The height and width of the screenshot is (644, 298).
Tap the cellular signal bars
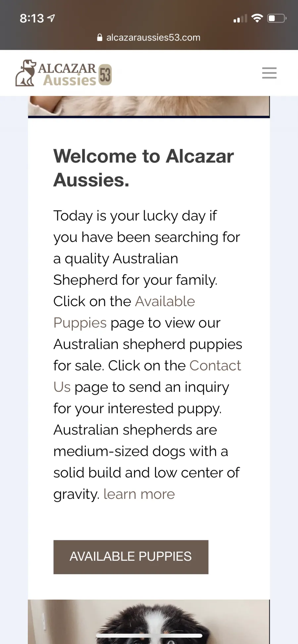pyautogui.click(x=240, y=19)
